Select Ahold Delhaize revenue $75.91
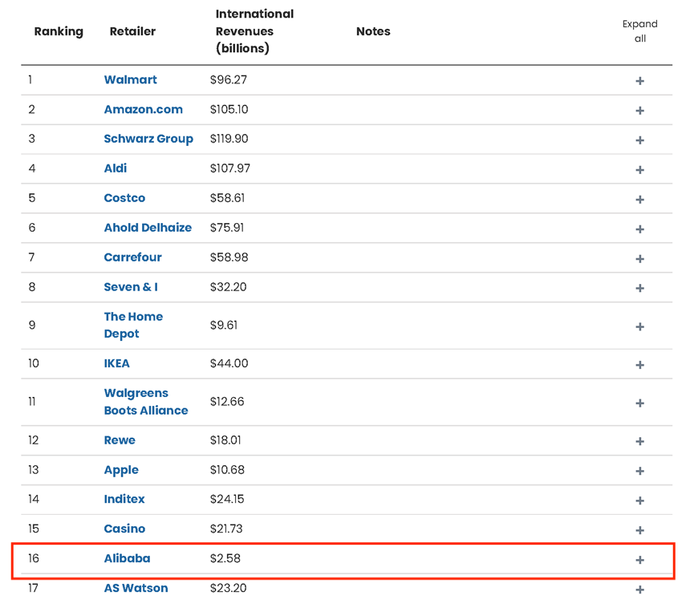The image size is (694, 616). 226,228
